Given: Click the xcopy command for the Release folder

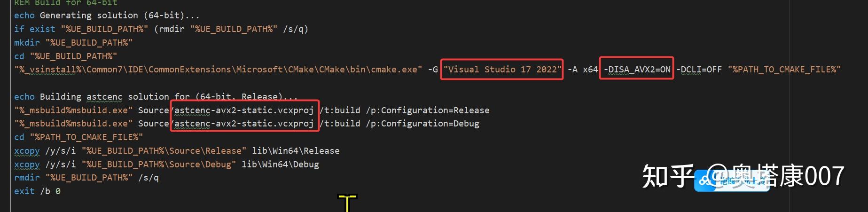Looking at the screenshot, I should (27, 151).
